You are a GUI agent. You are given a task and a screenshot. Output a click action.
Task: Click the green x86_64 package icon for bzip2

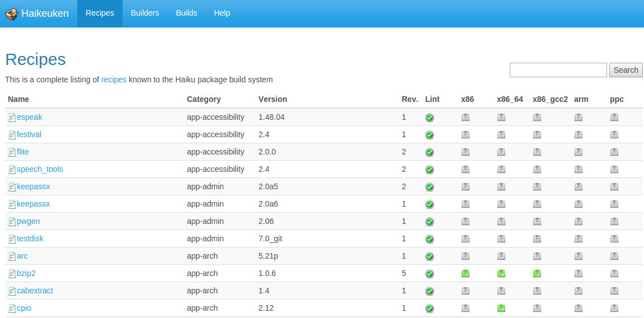(x=501, y=274)
